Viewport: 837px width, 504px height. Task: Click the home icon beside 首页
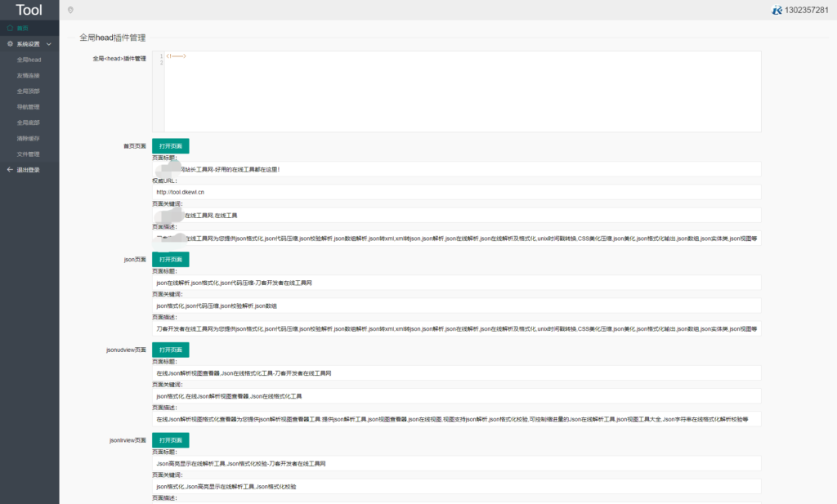coord(10,29)
